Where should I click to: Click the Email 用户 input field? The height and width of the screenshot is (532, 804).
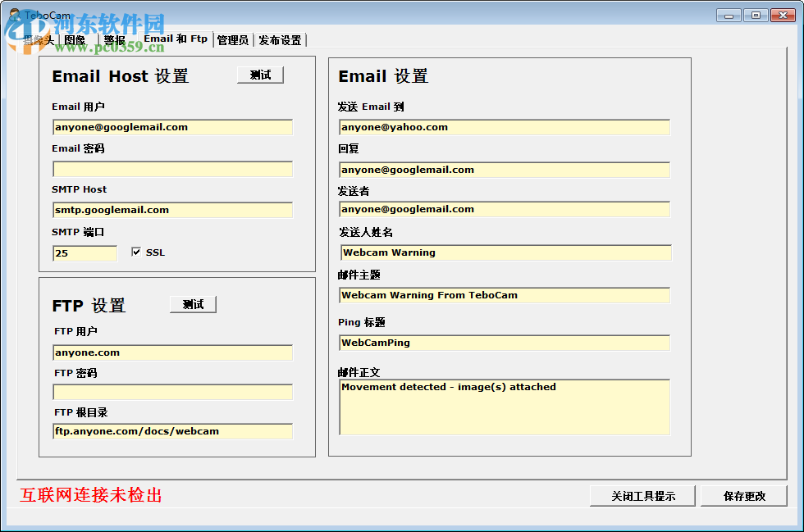173,127
